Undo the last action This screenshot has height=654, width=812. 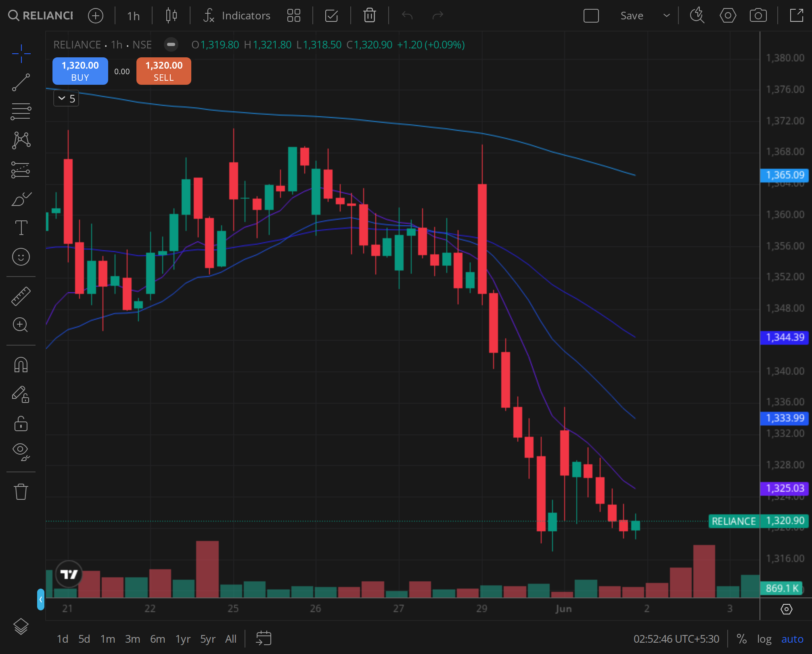coord(407,16)
